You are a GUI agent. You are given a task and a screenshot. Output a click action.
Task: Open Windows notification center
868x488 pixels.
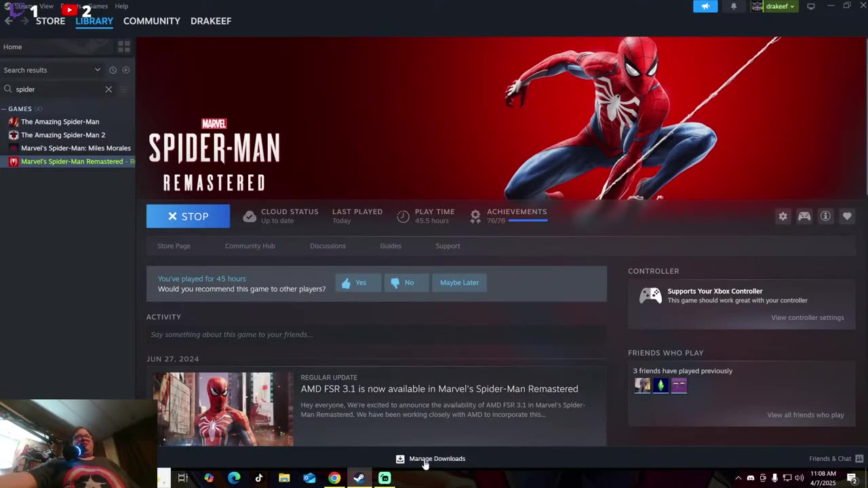(852, 478)
